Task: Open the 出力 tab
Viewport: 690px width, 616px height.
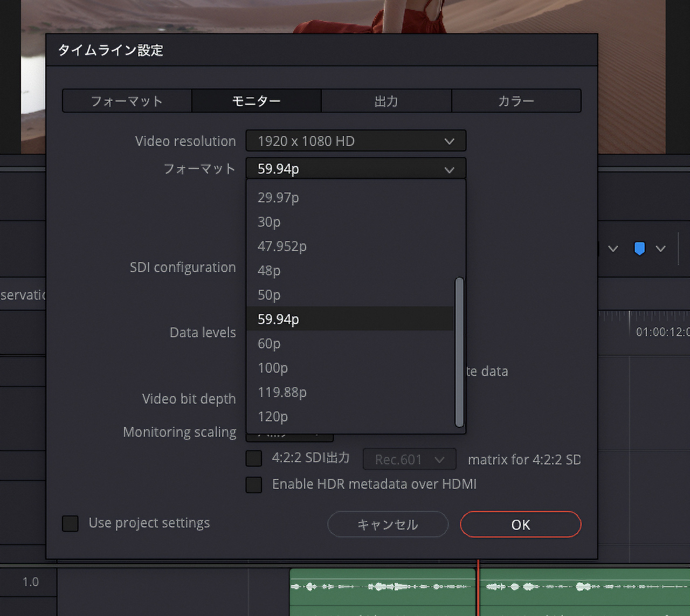Action: (386, 101)
